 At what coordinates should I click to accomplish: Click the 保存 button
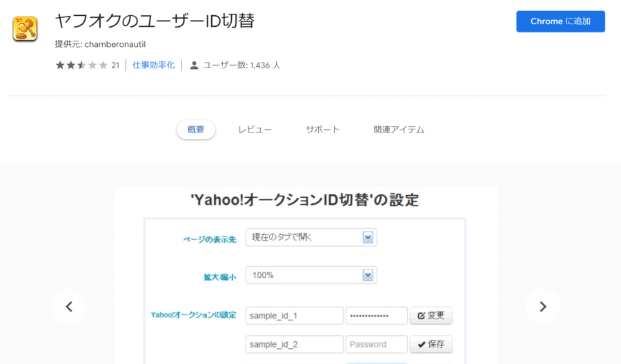pyautogui.click(x=431, y=344)
